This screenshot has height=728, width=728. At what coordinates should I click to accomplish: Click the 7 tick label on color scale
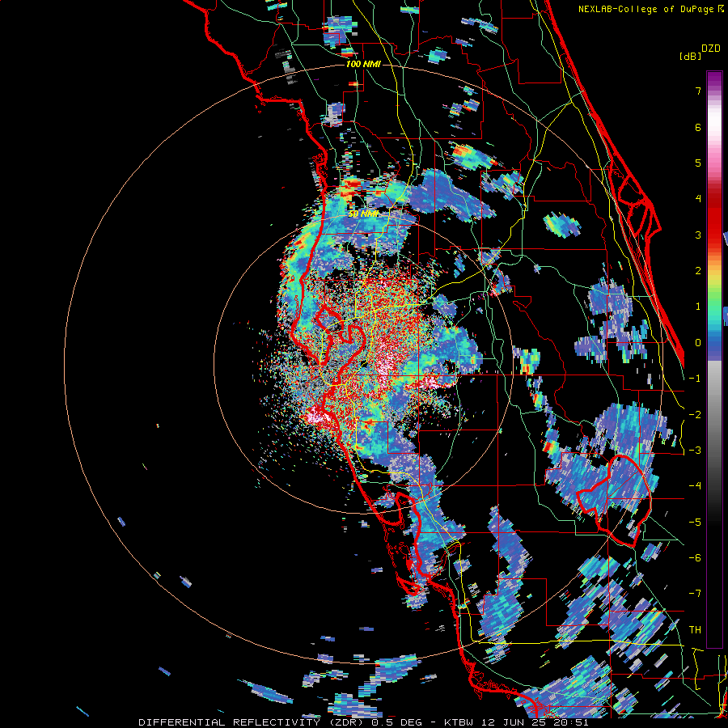698,91
